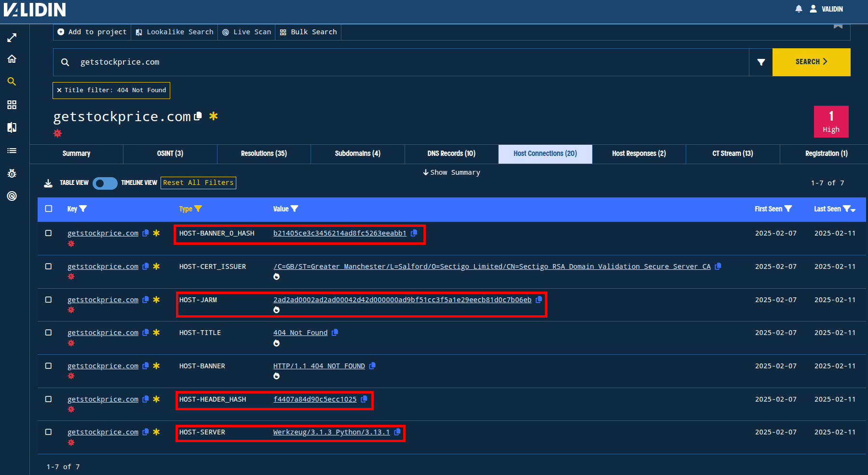Open Lookalike Search

tap(174, 32)
